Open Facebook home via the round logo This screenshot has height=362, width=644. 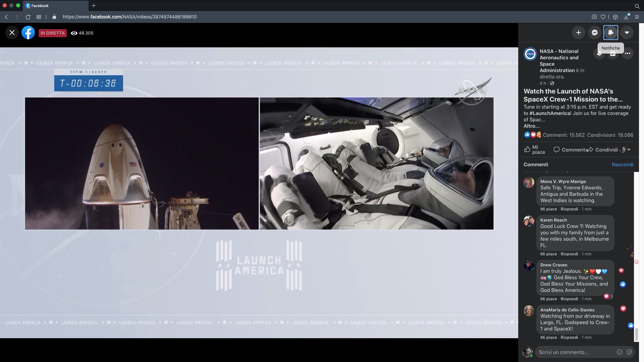click(x=28, y=33)
